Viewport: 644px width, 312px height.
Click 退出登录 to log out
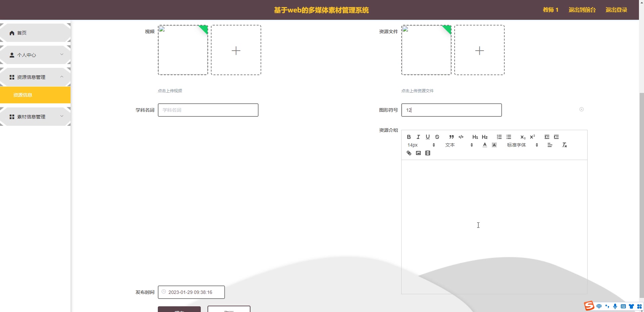616,10
